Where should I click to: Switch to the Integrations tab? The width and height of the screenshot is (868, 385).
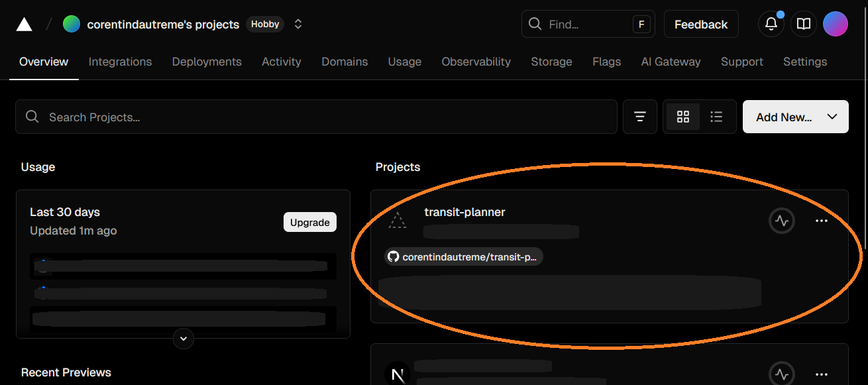[x=120, y=62]
